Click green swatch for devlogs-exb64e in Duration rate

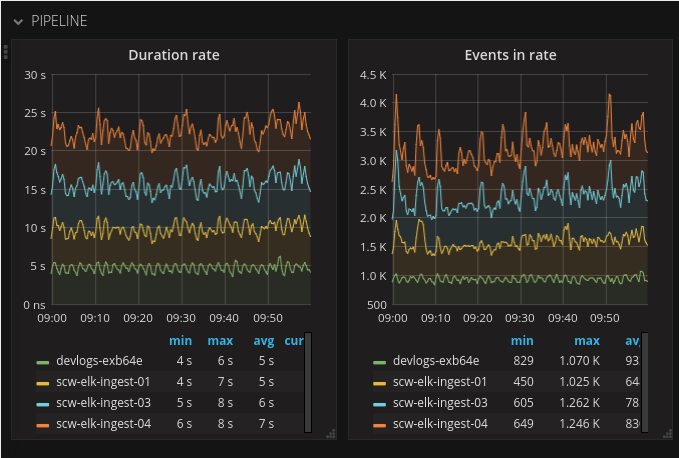[43, 362]
